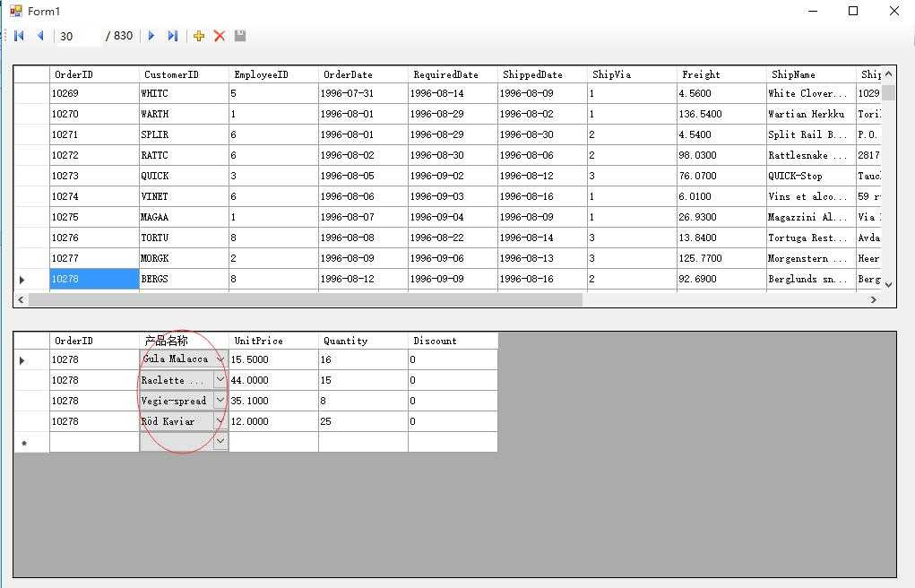The image size is (915, 588).
Task: Go to the first record in the navigator
Action: pyautogui.click(x=19, y=36)
